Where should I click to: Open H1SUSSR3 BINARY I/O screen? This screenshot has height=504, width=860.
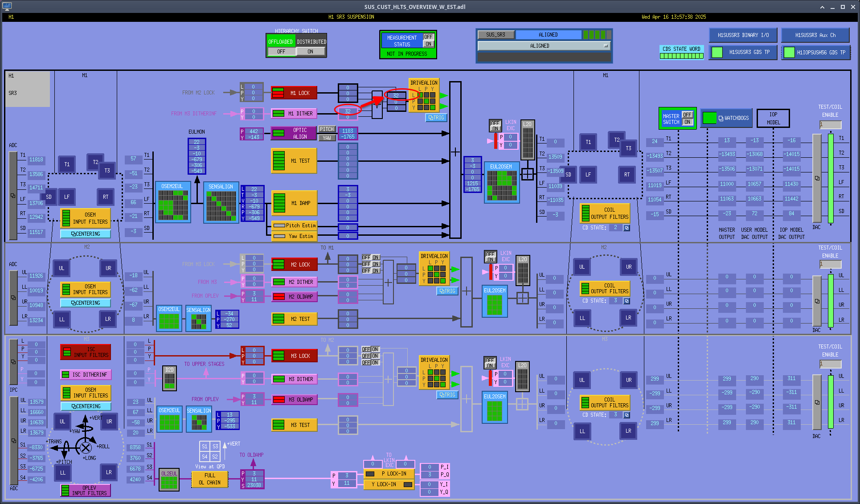pos(743,35)
